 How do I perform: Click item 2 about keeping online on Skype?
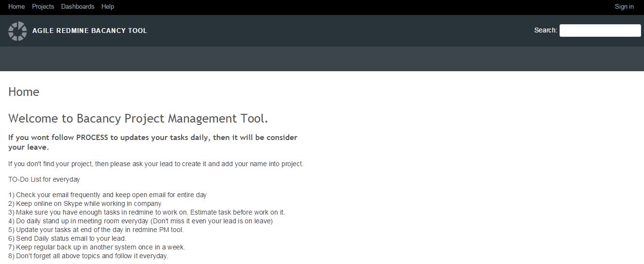point(85,203)
